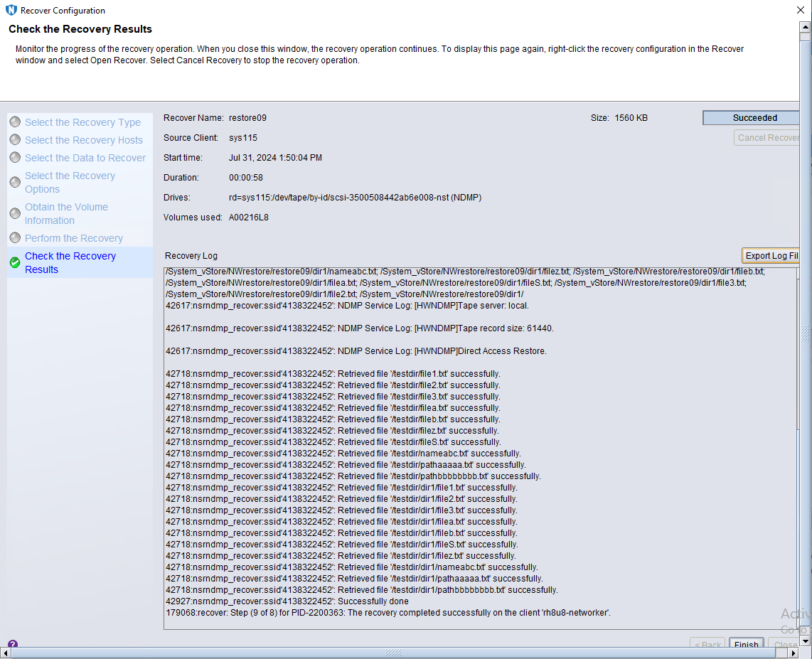
Task: Go to Select the Recovery Hosts step
Action: (x=83, y=140)
